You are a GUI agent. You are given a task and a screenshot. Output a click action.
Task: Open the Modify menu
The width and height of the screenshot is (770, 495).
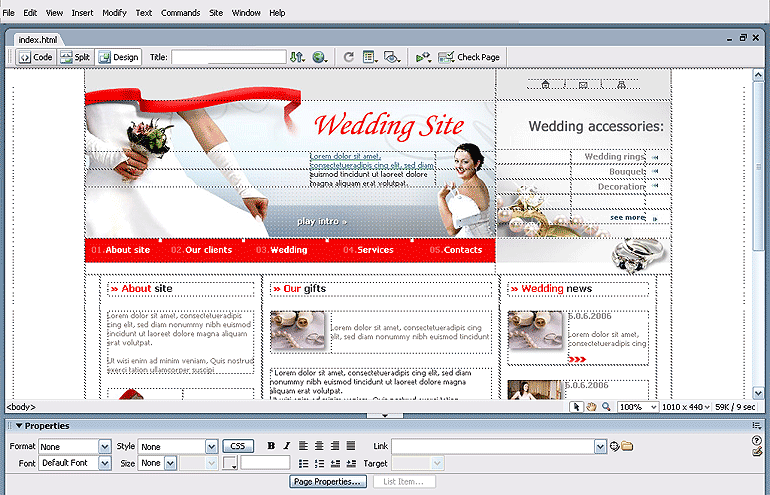(114, 13)
